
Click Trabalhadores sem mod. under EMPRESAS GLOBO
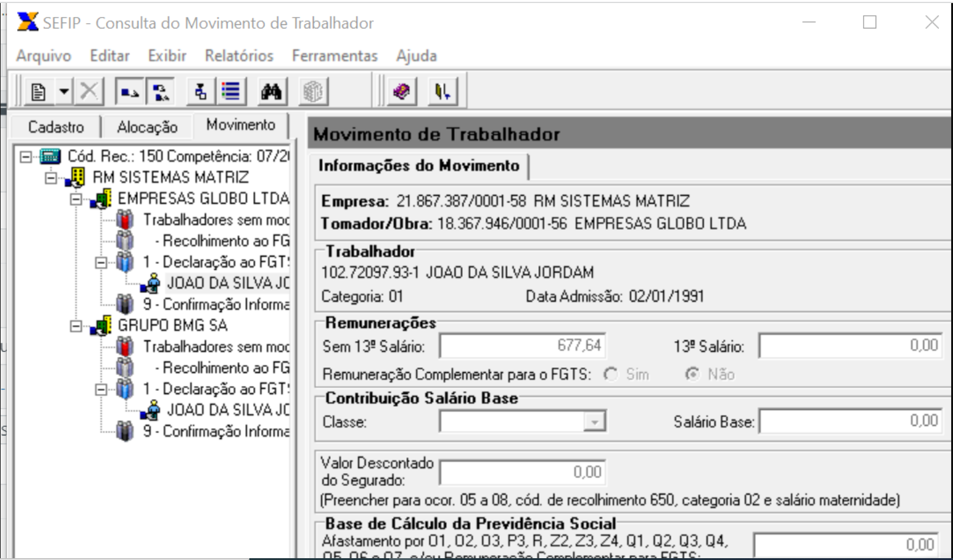216,220
